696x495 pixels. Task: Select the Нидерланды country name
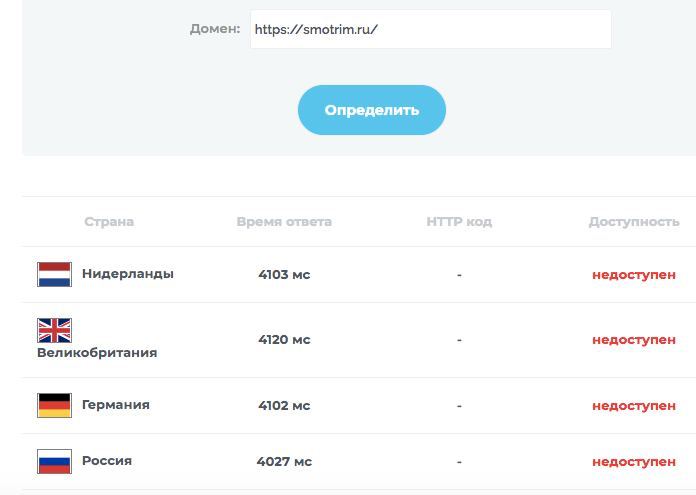click(128, 274)
